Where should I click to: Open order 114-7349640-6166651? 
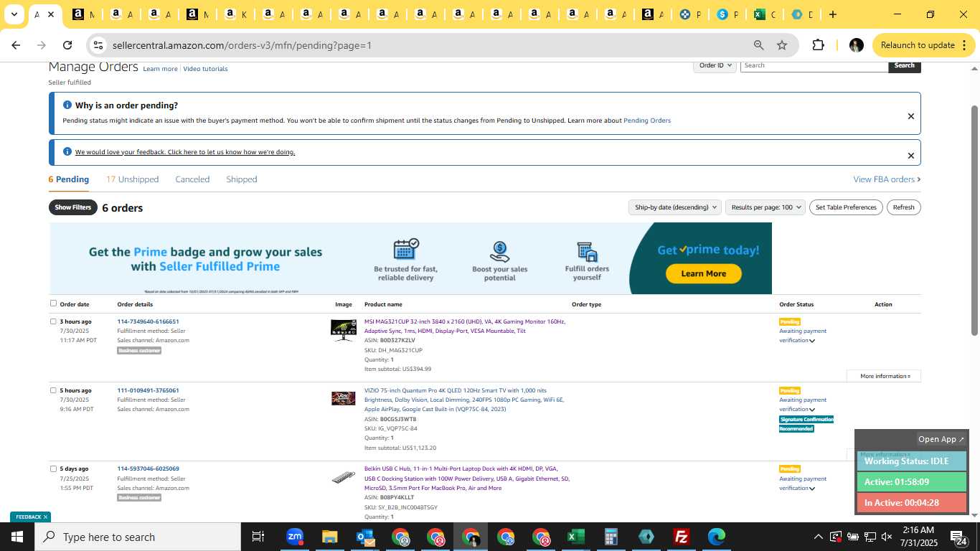148,321
